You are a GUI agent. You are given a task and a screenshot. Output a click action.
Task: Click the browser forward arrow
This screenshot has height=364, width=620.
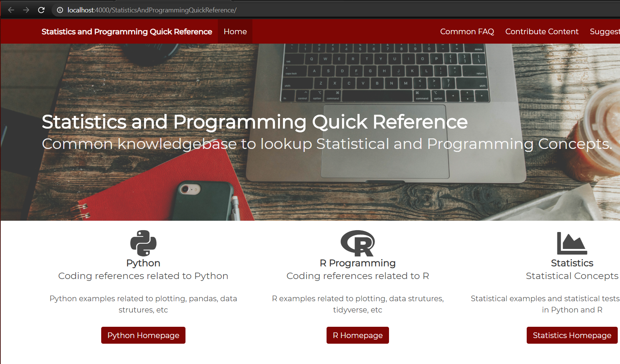[x=26, y=10]
